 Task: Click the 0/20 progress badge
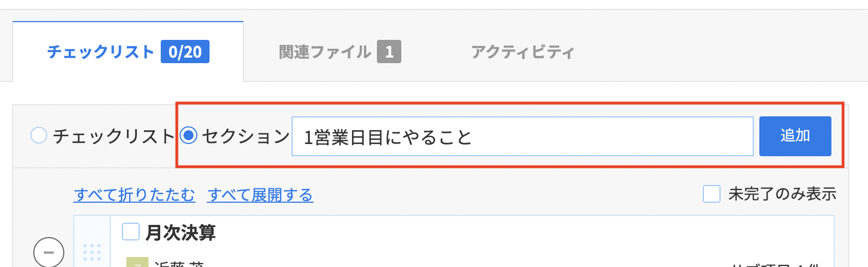(185, 52)
